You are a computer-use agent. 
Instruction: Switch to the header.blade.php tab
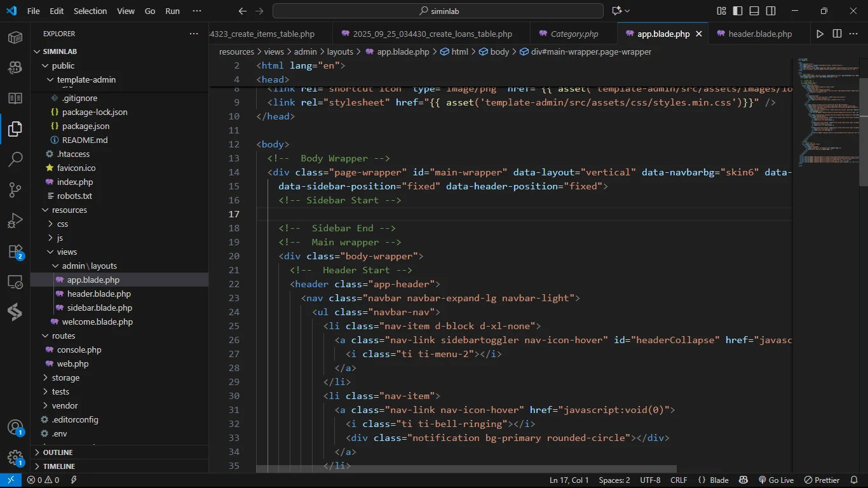point(760,34)
